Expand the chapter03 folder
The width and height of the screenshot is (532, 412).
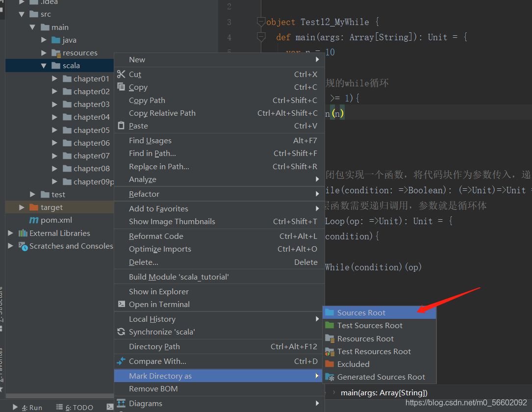[54, 104]
